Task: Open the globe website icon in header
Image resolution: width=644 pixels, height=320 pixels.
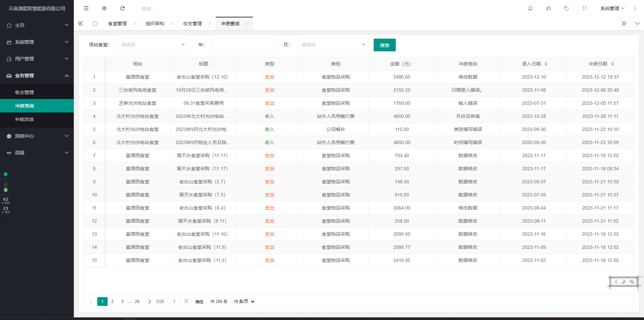Action: click(x=104, y=8)
